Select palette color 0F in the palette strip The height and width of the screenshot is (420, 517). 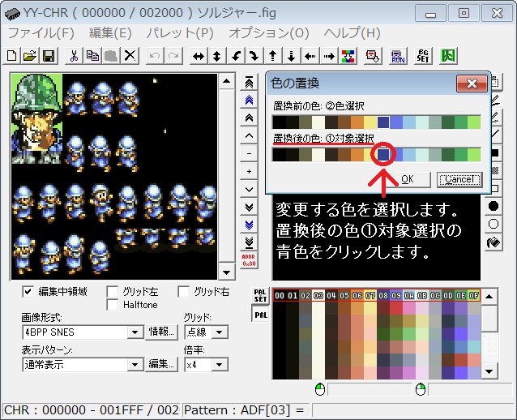click(x=474, y=296)
